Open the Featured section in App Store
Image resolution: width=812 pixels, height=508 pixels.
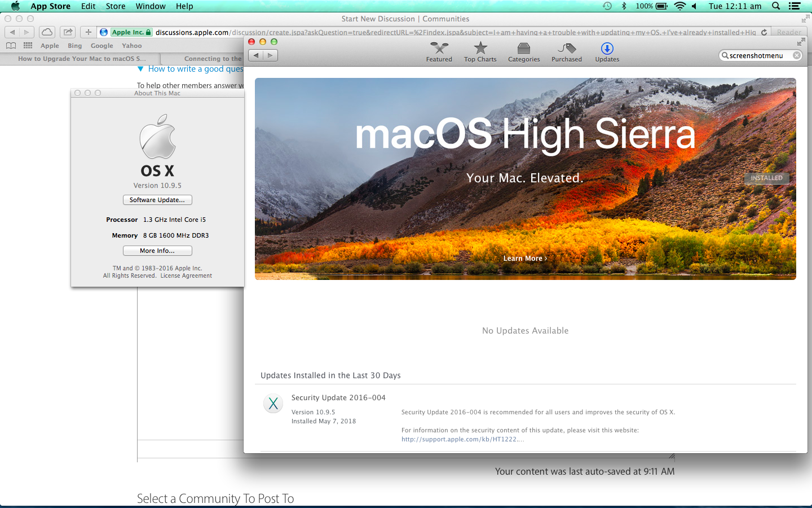click(439, 52)
